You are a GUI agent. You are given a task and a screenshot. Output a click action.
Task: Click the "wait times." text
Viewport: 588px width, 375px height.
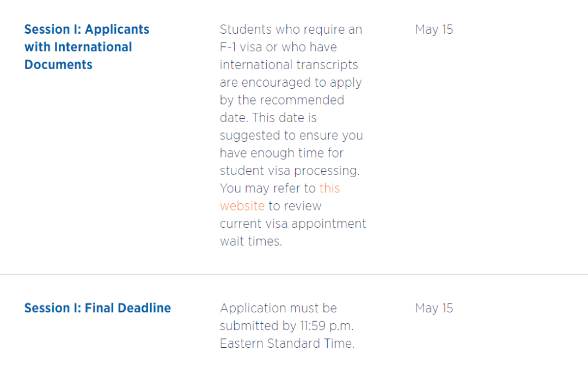click(251, 241)
